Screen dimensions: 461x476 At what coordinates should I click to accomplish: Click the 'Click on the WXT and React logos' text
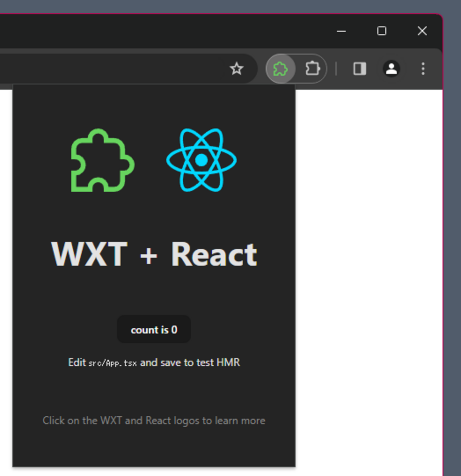[154, 421]
